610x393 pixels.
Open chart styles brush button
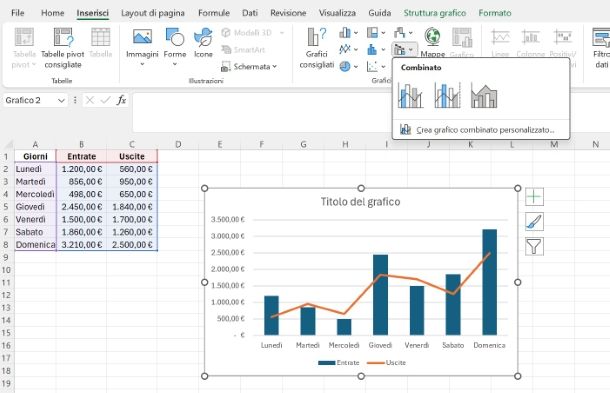534,222
